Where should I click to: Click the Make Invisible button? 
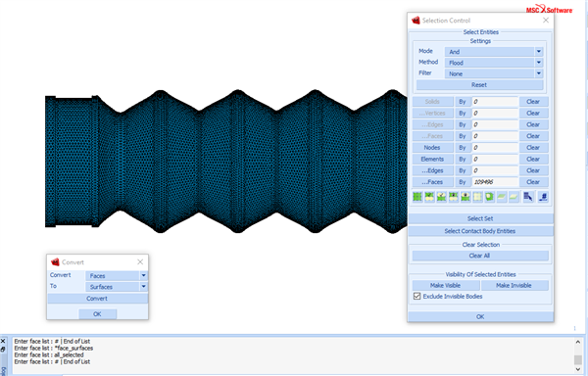pos(514,285)
